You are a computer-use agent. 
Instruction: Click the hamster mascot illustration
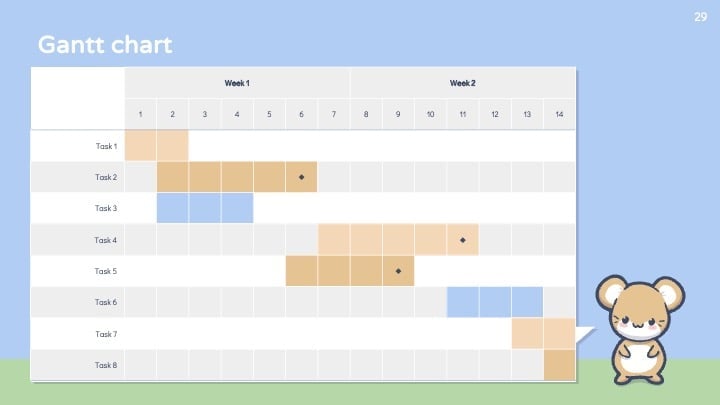click(640, 330)
